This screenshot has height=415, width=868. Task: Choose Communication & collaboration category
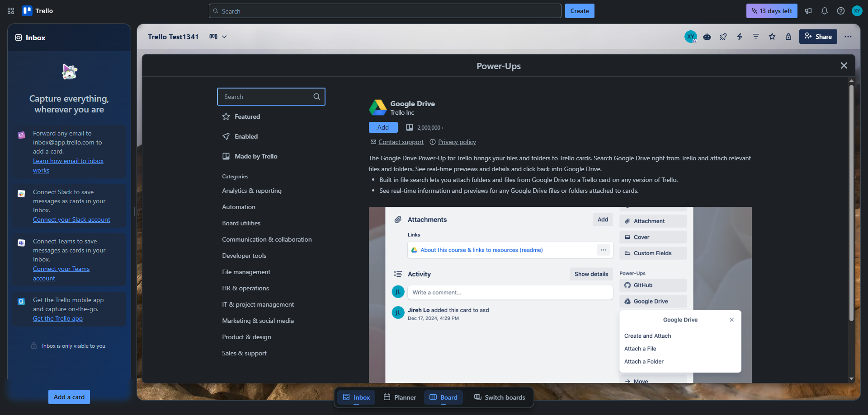267,239
